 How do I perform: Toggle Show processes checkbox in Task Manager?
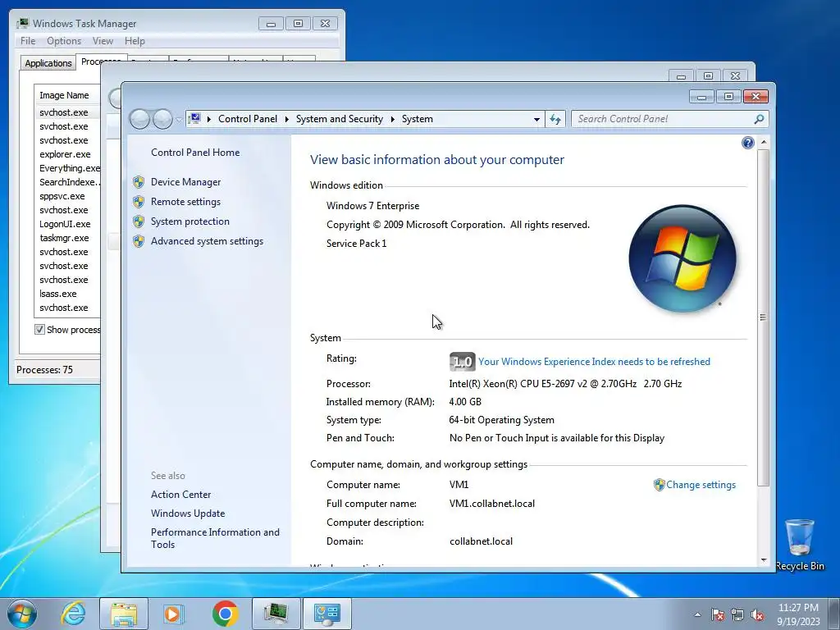point(39,330)
